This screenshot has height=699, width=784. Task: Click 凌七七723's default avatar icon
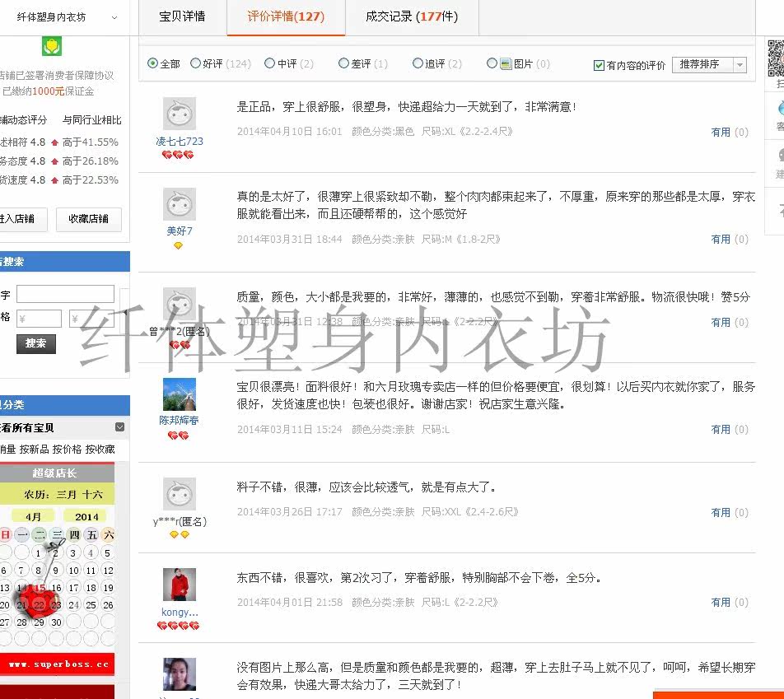point(180,114)
